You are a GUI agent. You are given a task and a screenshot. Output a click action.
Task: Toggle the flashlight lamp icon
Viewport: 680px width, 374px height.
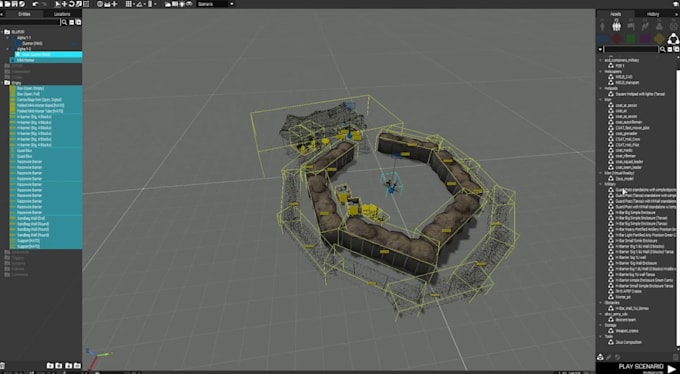(x=182, y=4)
